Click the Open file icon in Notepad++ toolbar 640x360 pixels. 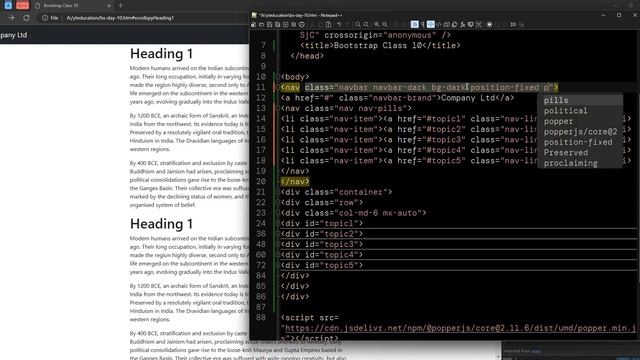[x=262, y=24]
